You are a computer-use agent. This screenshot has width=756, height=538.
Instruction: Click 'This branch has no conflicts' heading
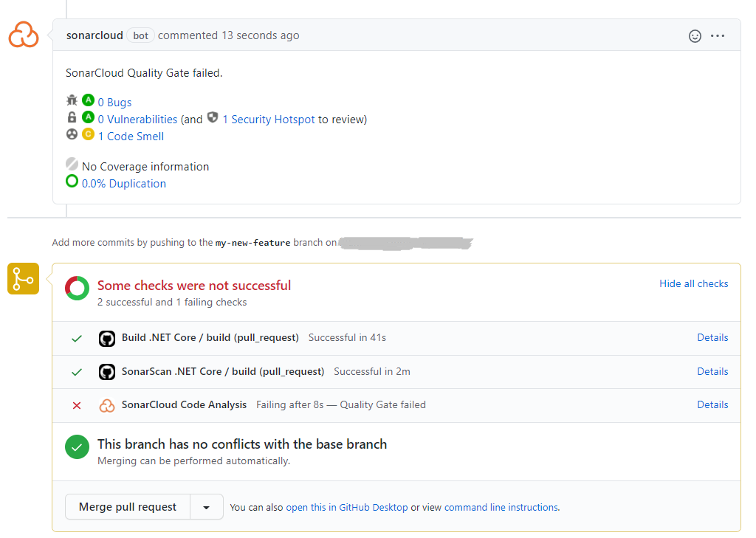click(x=242, y=444)
